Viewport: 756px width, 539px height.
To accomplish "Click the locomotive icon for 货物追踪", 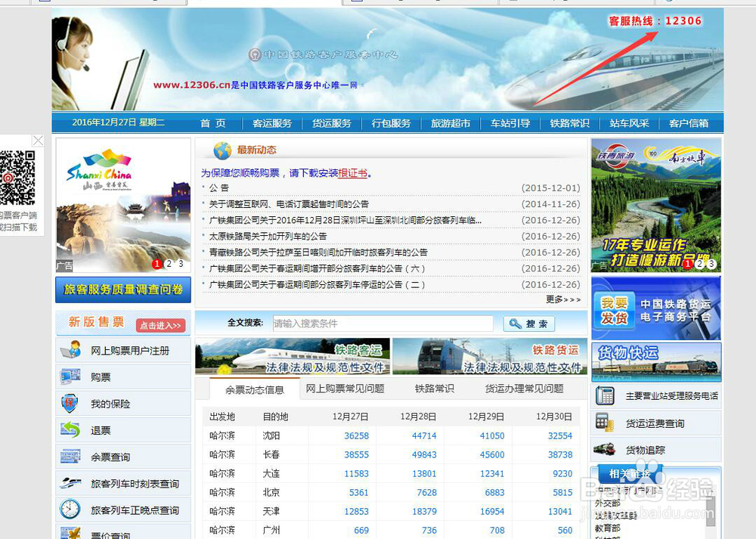I will (x=605, y=449).
